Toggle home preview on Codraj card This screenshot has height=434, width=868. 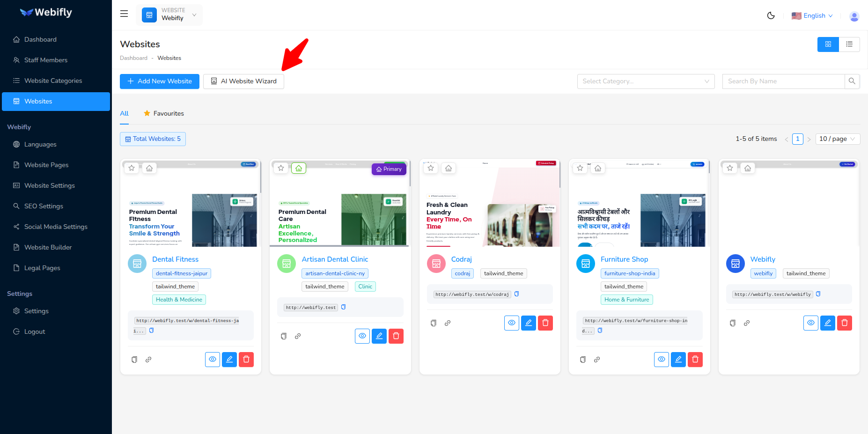pos(448,168)
